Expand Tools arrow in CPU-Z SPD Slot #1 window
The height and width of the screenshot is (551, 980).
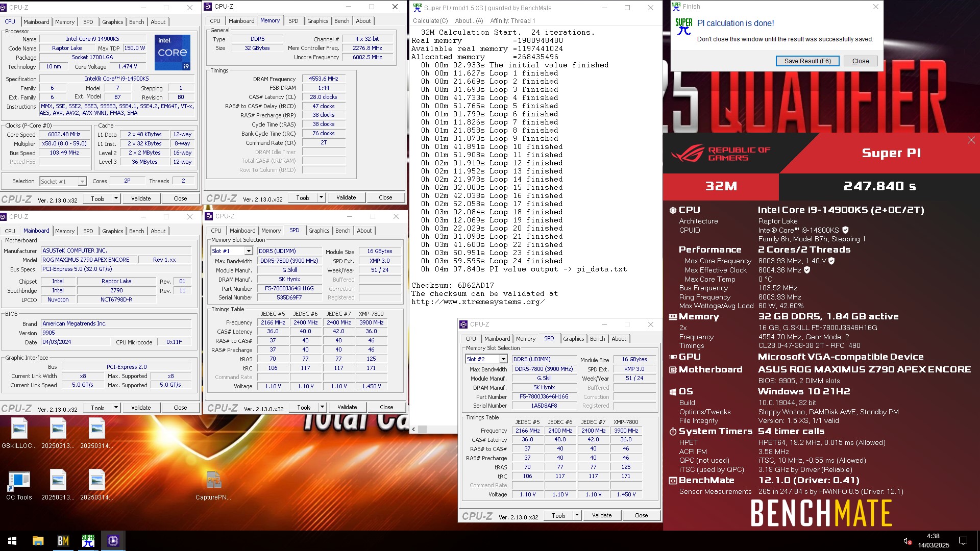pos(322,407)
